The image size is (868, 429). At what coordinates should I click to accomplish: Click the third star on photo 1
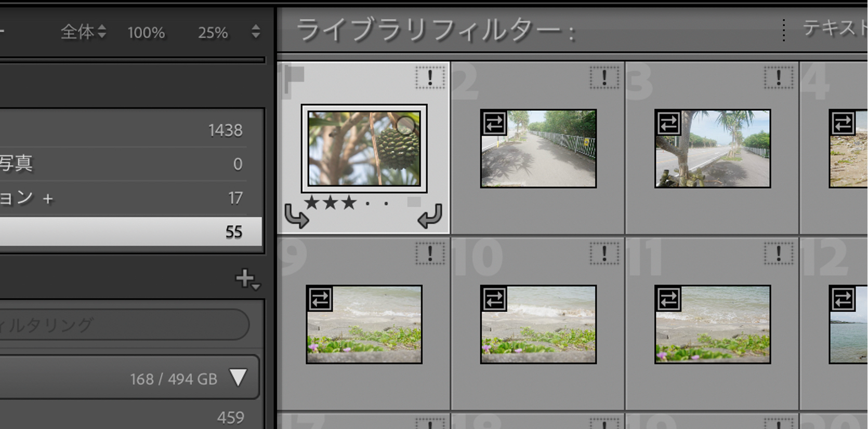point(349,202)
